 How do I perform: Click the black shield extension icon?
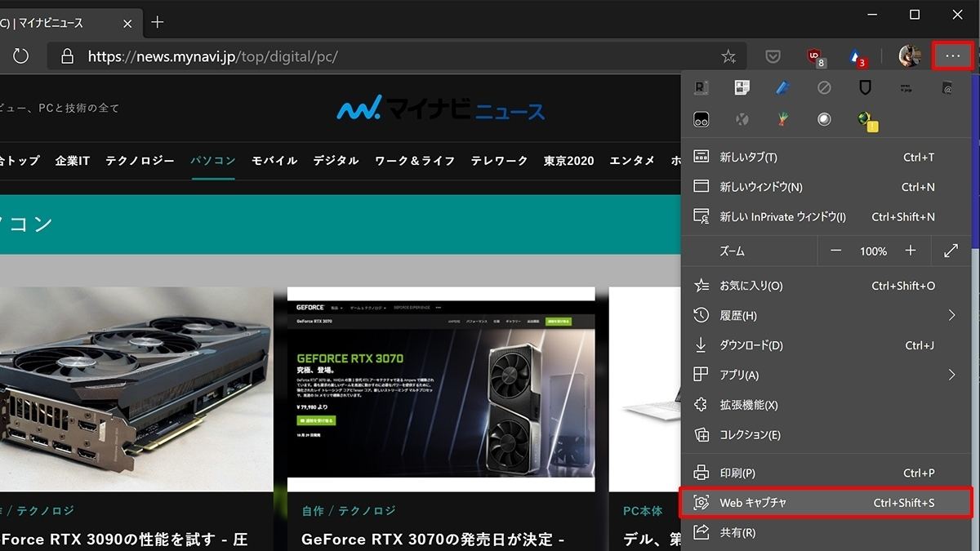click(866, 87)
